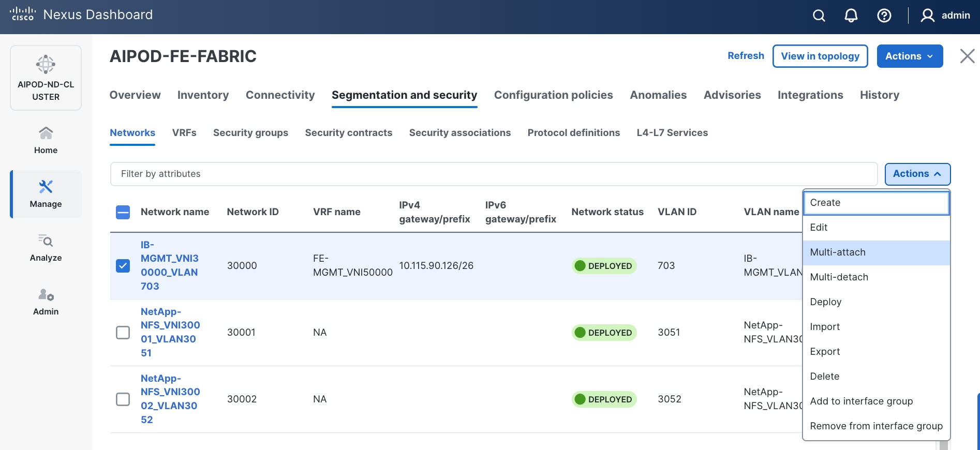Toggle the select-all header checkbox

[123, 212]
